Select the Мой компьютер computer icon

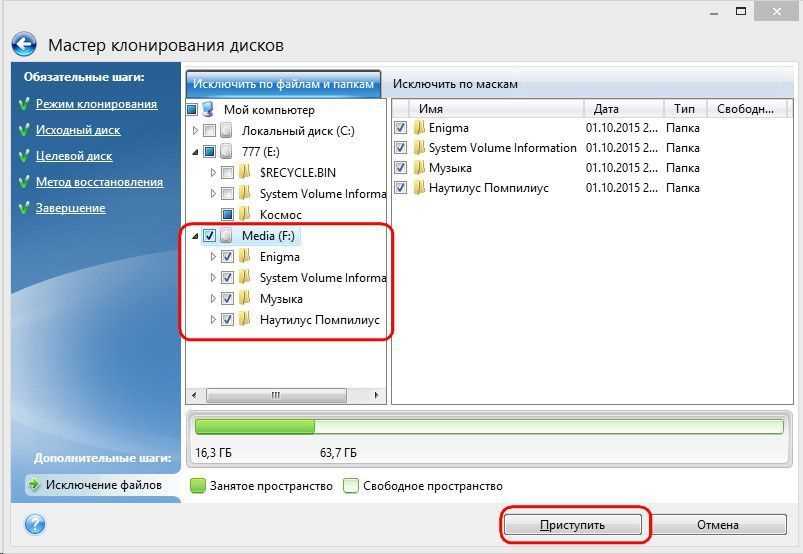click(x=208, y=110)
